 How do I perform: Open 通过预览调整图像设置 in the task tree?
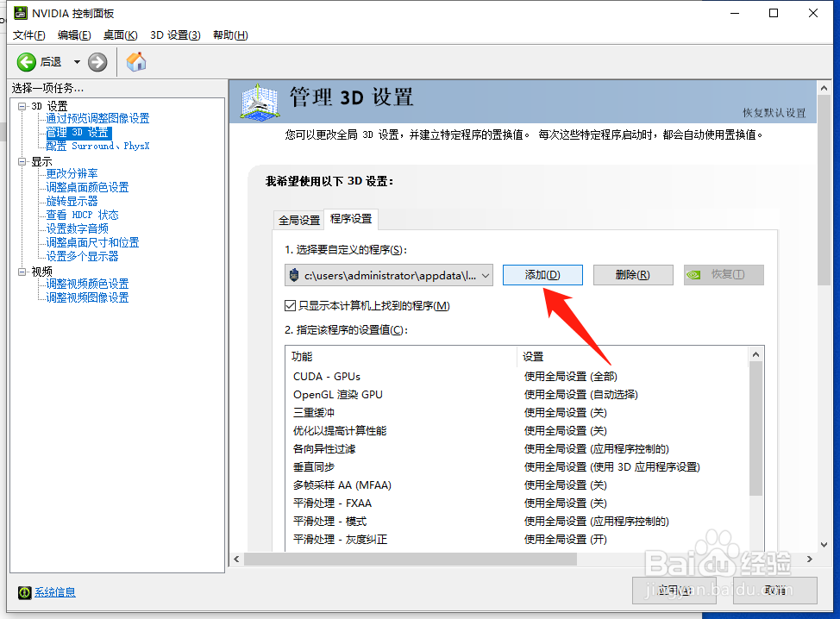tap(97, 118)
